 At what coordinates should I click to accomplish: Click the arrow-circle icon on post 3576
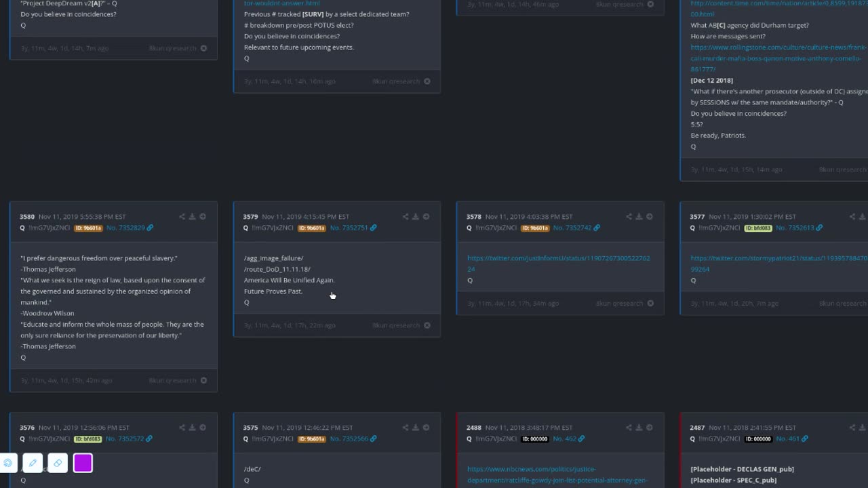click(202, 428)
